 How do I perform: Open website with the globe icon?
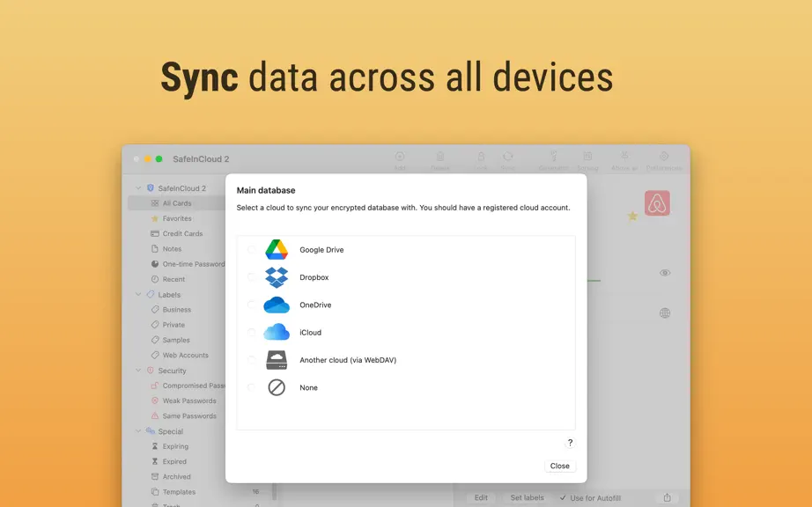665,313
